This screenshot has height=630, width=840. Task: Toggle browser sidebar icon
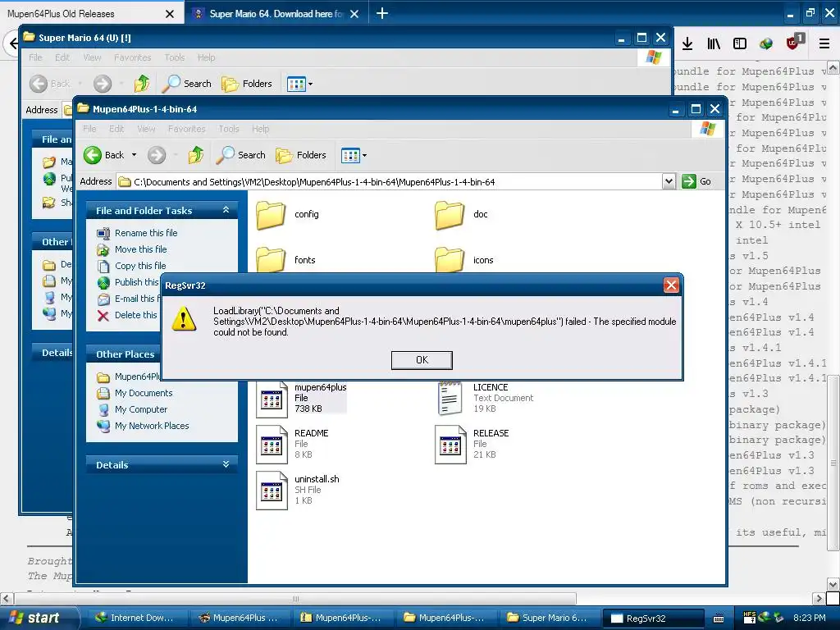pos(740,44)
